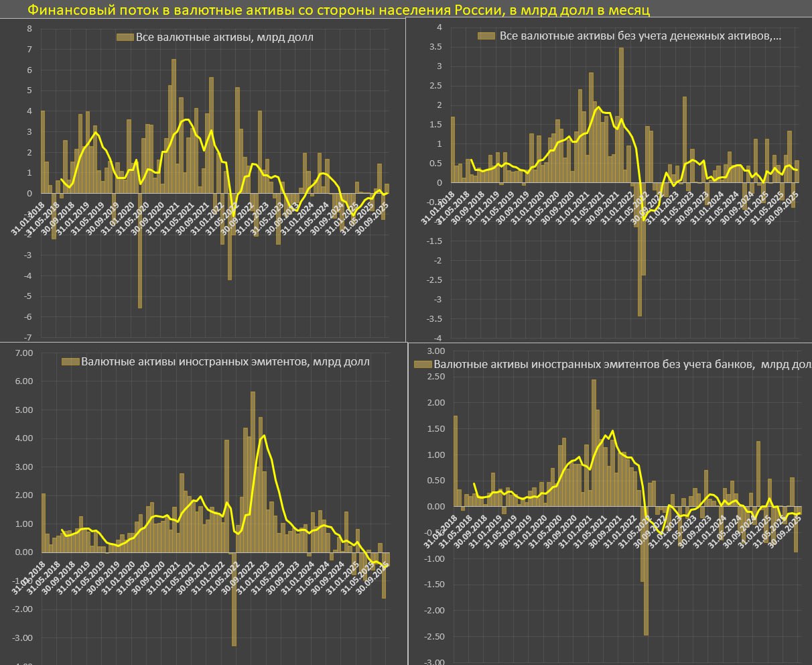Click legend swatch for 'без учета банков' chart
The height and width of the screenshot is (665, 812).
pyautogui.click(x=423, y=365)
